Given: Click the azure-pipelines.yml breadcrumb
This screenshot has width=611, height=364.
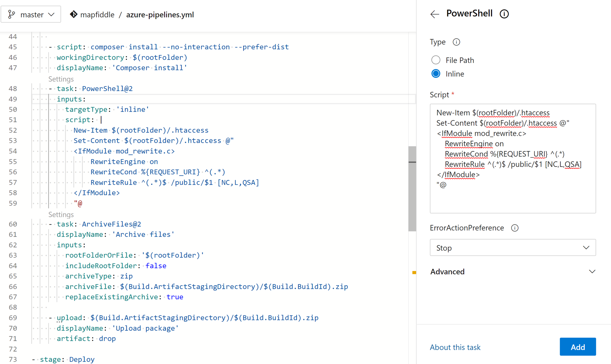Looking at the screenshot, I should pos(160,15).
